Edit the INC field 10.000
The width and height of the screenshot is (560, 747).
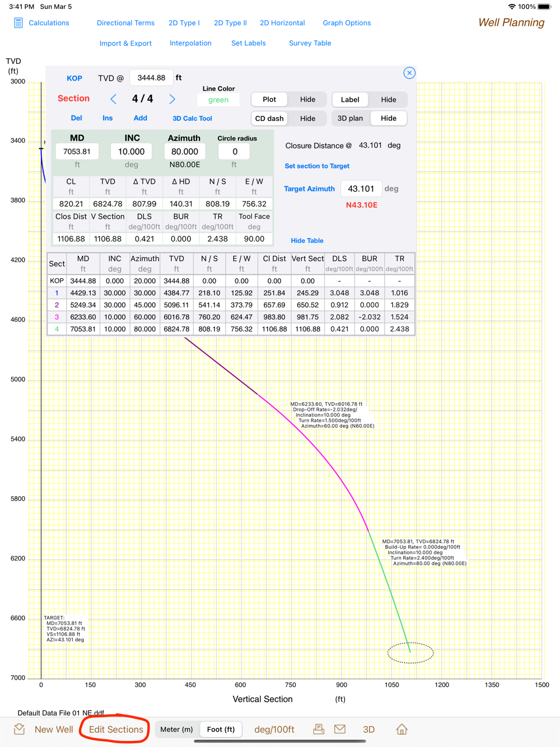131,152
